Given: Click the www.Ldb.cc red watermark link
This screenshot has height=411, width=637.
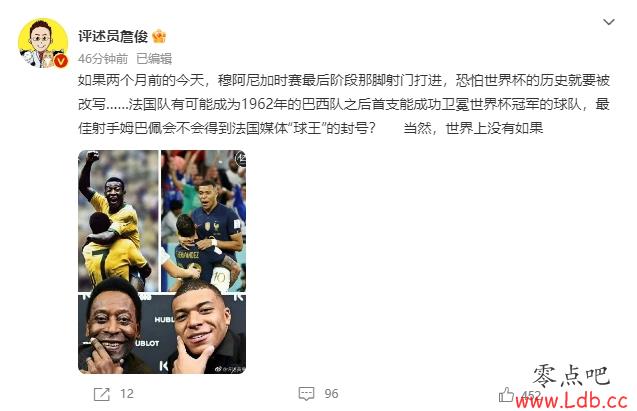Looking at the screenshot, I should point(571,401).
